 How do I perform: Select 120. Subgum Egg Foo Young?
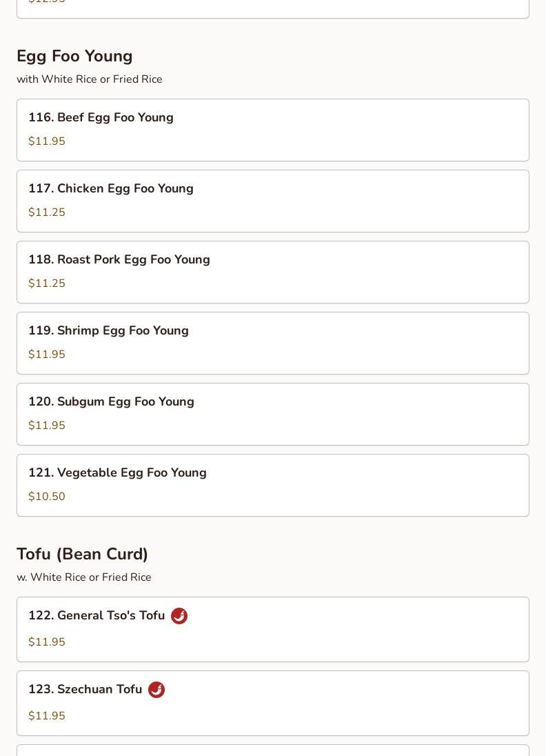[273, 414]
